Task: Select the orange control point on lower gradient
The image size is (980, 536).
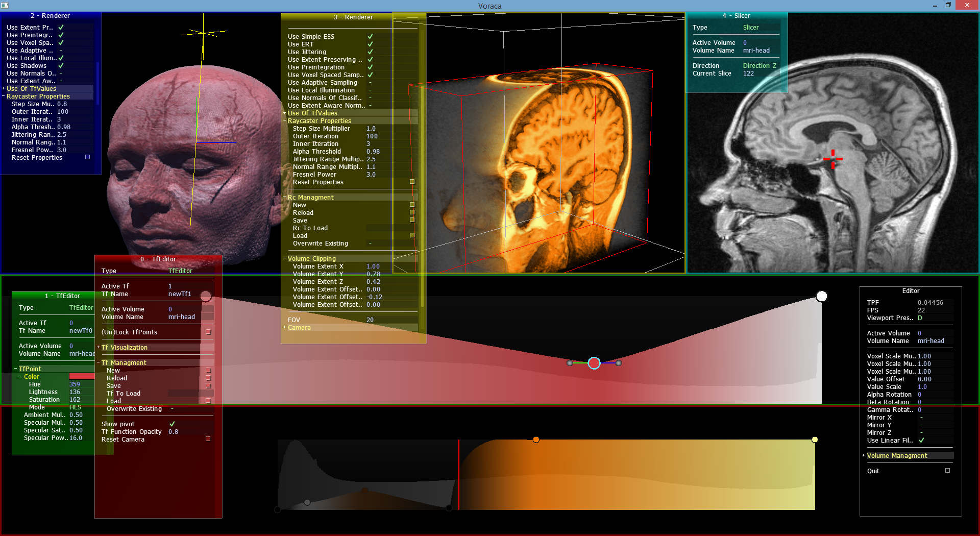Action: coord(536,440)
